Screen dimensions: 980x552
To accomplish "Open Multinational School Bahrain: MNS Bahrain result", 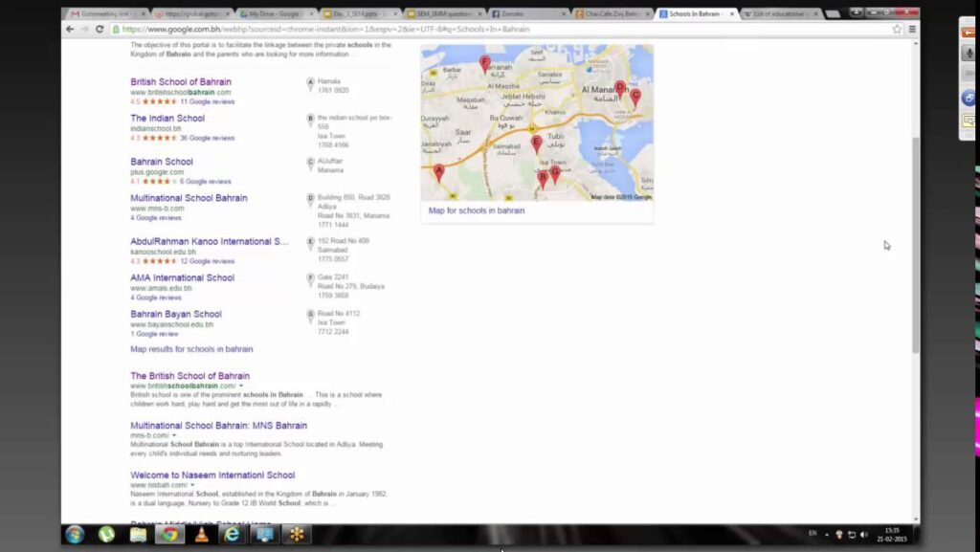I will point(219,426).
